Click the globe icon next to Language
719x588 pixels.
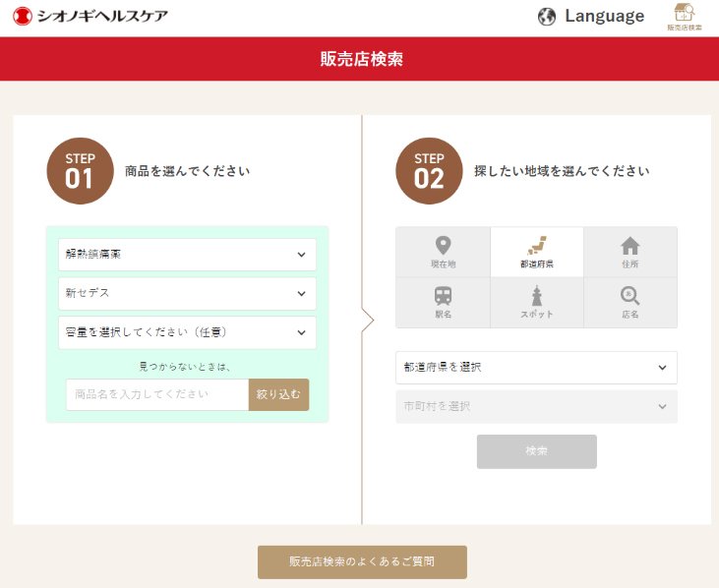pyautogui.click(x=546, y=17)
